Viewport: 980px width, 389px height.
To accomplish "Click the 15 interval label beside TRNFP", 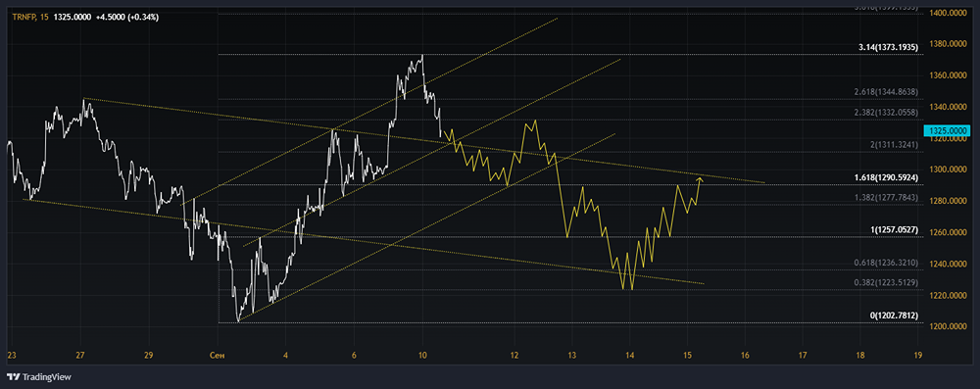I will [x=44, y=18].
